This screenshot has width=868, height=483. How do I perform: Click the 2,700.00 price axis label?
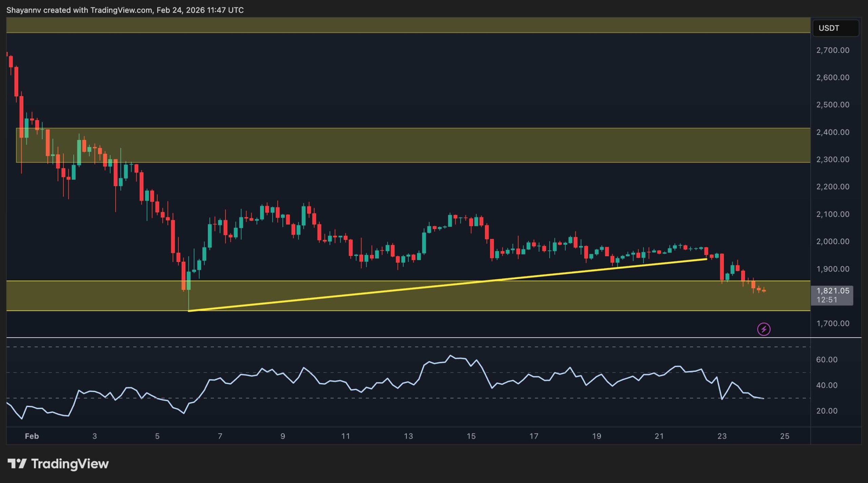coord(832,50)
